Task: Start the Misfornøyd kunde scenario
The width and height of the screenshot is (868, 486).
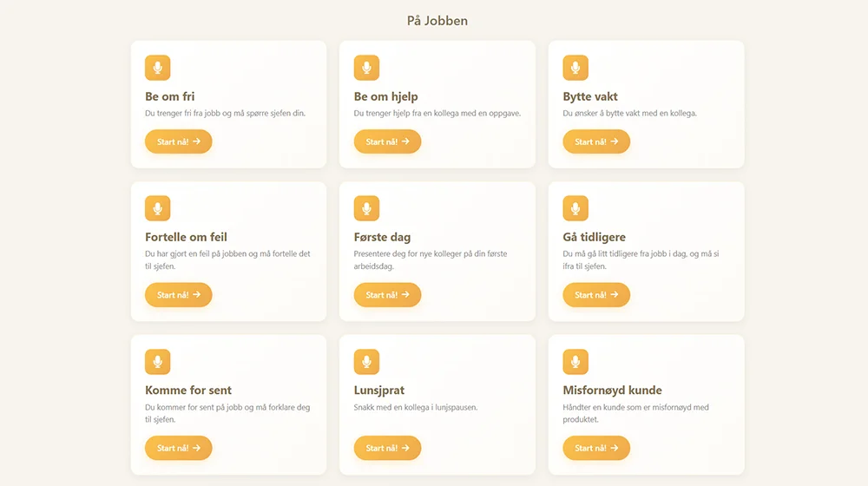Action: click(596, 448)
